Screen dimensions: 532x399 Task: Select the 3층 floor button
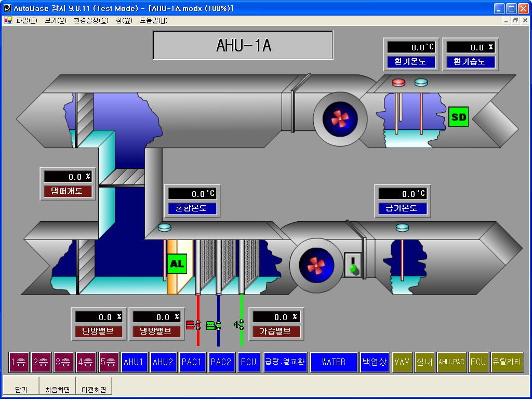(64, 362)
